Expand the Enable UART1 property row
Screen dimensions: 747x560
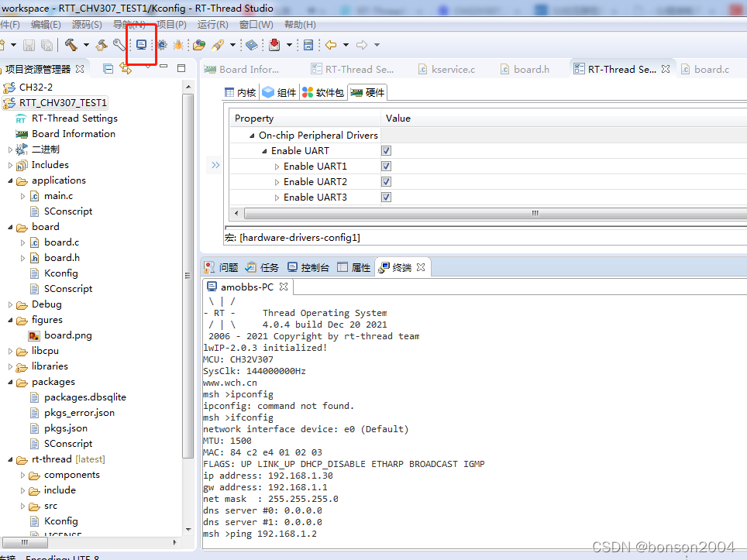pyautogui.click(x=277, y=167)
